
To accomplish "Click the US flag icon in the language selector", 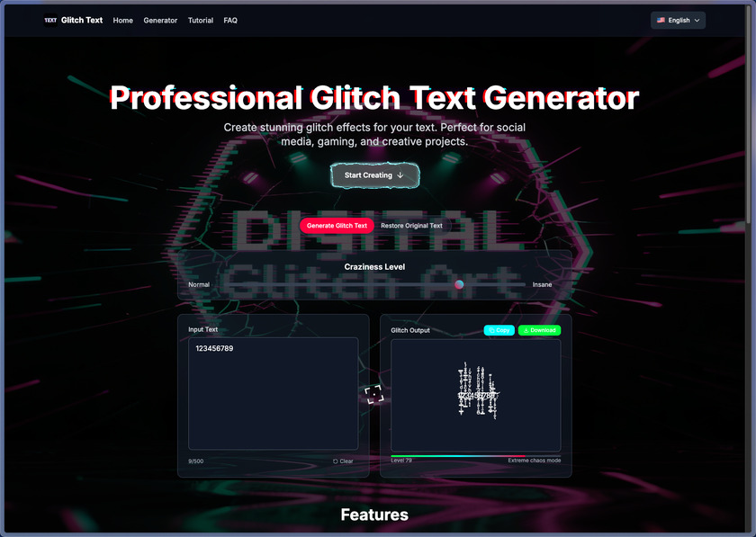I will coord(661,21).
